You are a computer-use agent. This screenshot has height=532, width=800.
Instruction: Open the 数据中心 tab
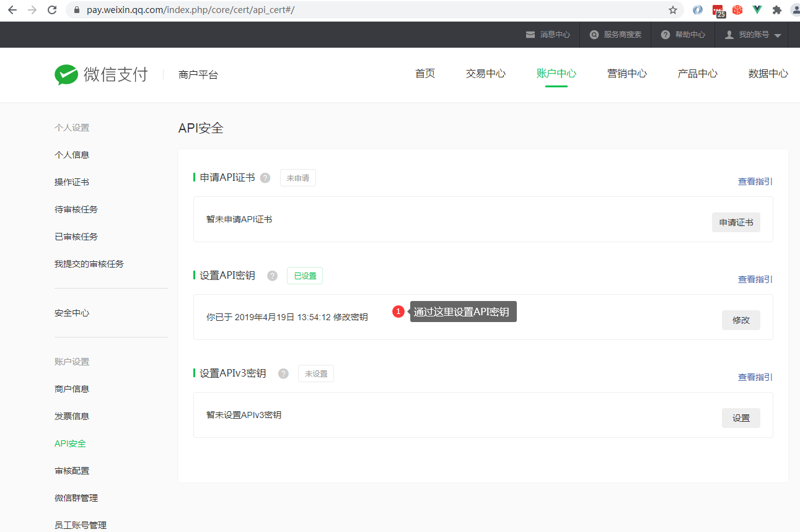(x=768, y=74)
